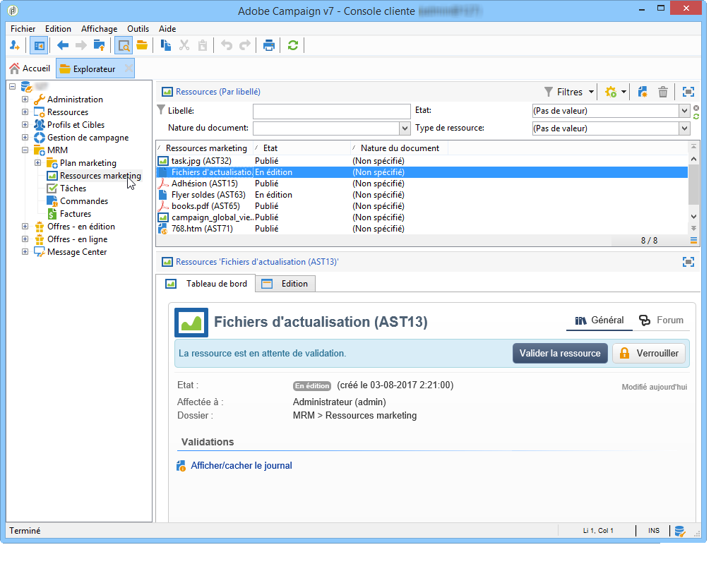Click the green refresh icon in toolbar
The image size is (728, 564).
(292, 45)
